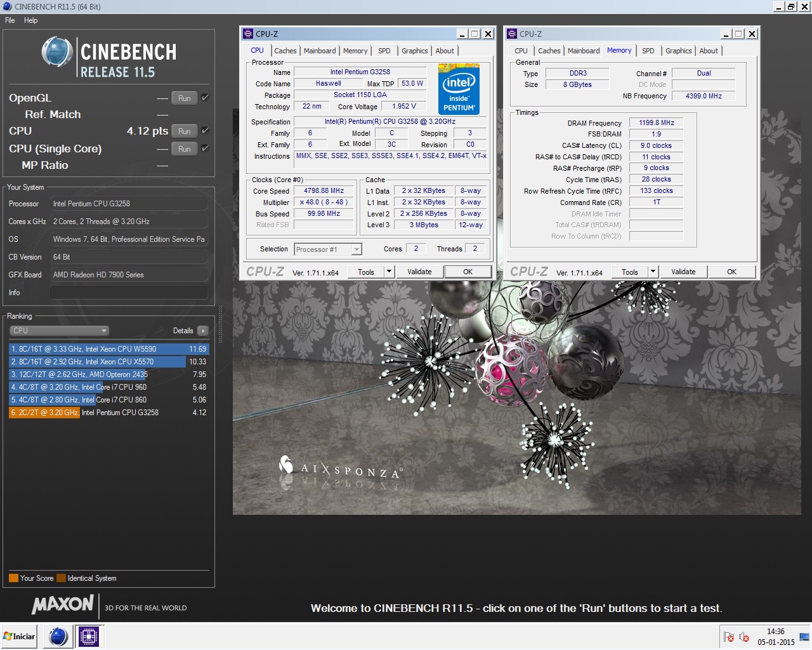This screenshot has width=812, height=650.
Task: Click the Iniciar start button
Action: (19, 636)
